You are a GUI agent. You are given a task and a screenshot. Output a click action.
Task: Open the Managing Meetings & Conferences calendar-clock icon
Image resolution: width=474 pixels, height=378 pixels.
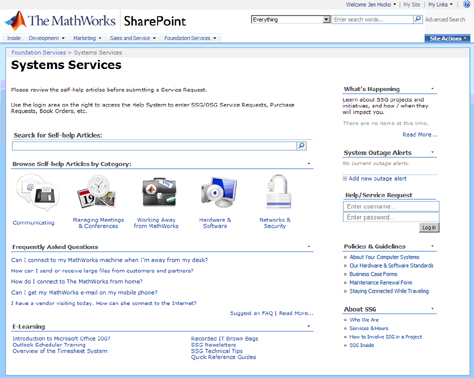pyautogui.click(x=97, y=192)
